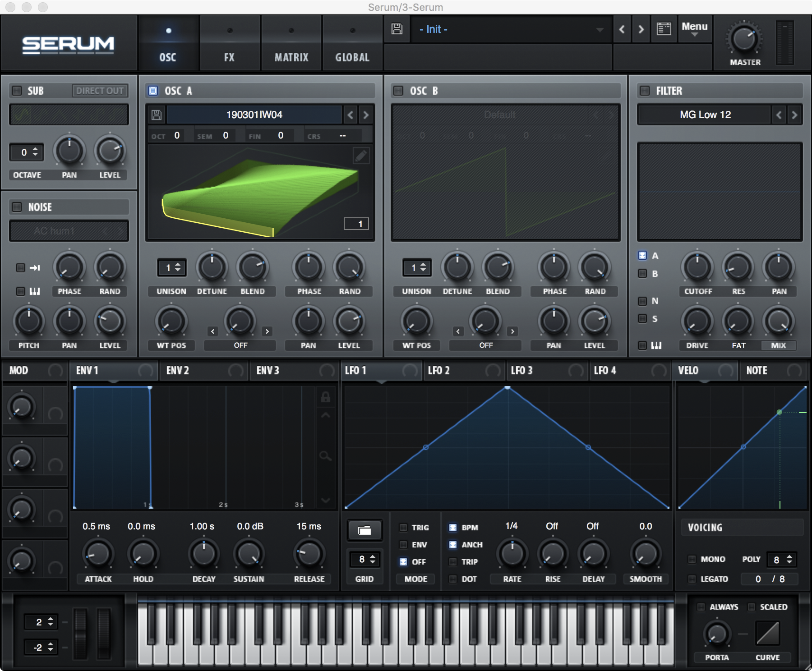
Task: Click the LFO shape folder icon
Action: click(364, 530)
